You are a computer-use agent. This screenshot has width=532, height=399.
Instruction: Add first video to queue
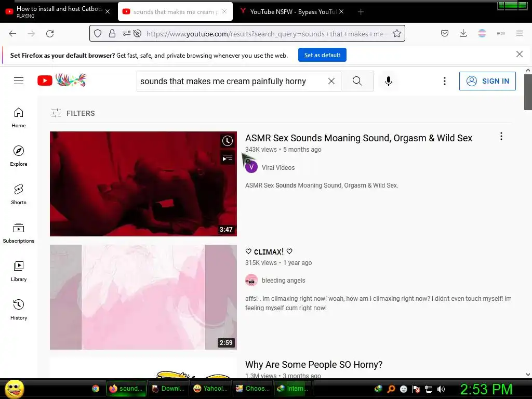tap(228, 158)
